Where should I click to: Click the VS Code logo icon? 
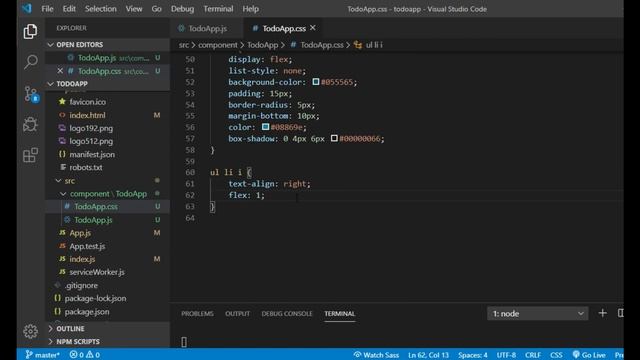tap(27, 9)
